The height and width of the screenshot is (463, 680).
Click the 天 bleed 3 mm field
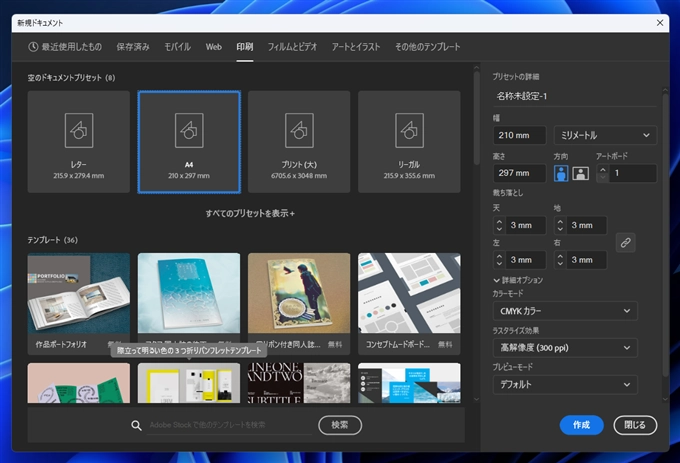tap(525, 225)
